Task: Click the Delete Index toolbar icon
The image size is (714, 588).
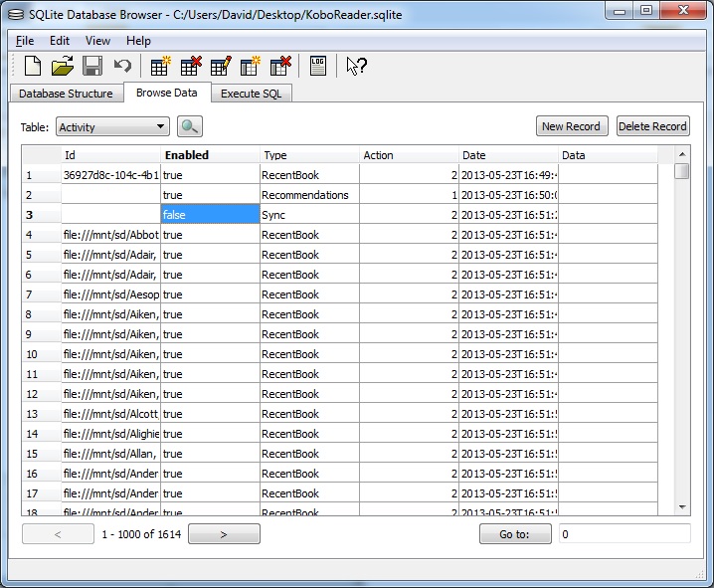Action: pos(280,66)
